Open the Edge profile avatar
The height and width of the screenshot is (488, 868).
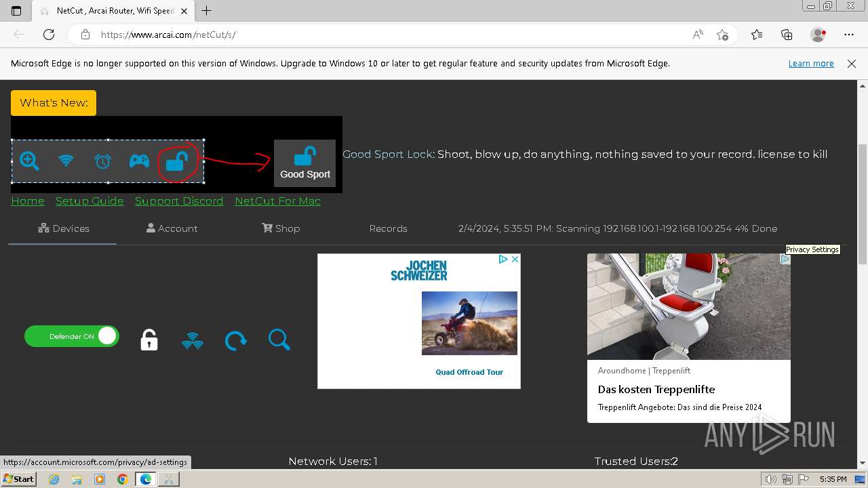click(x=818, y=35)
